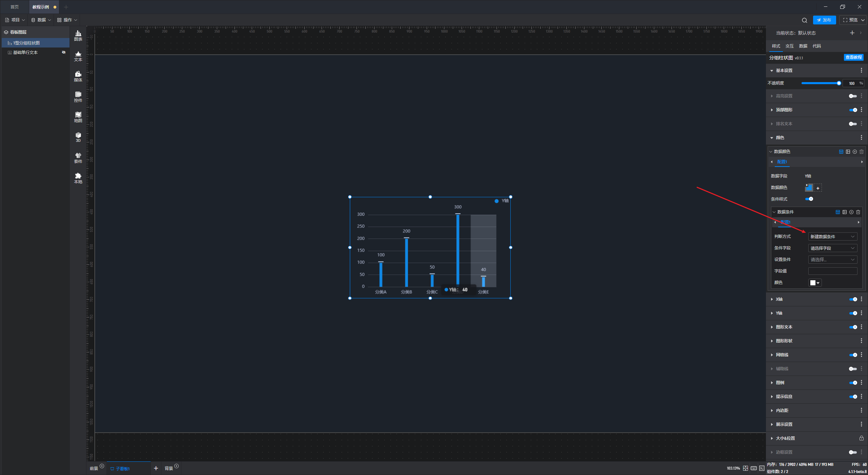Turn off the 网格线 toggle
Viewport: 868px width, 475px height.
click(x=853, y=355)
